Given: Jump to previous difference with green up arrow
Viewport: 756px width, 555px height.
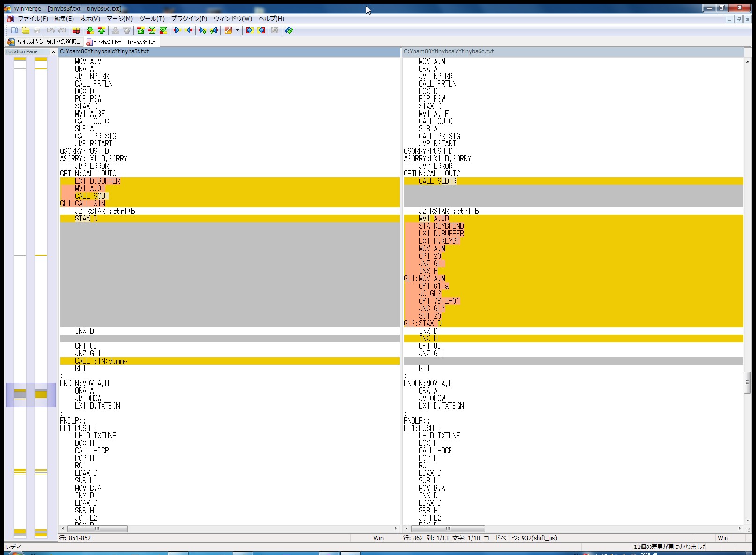Looking at the screenshot, I should (x=102, y=30).
